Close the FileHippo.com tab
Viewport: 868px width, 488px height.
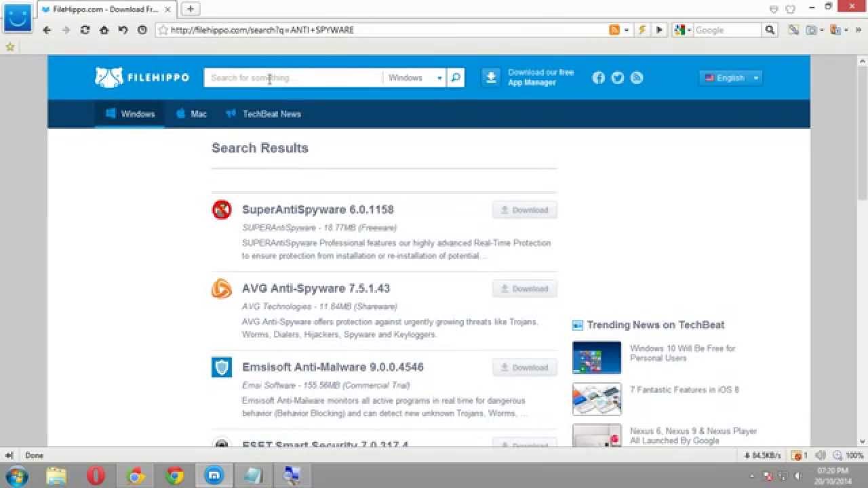(168, 9)
